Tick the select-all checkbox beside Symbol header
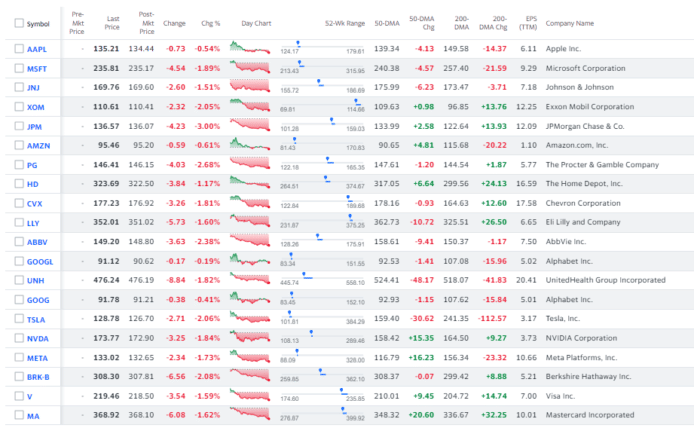The height and width of the screenshot is (428, 694). coord(19,23)
